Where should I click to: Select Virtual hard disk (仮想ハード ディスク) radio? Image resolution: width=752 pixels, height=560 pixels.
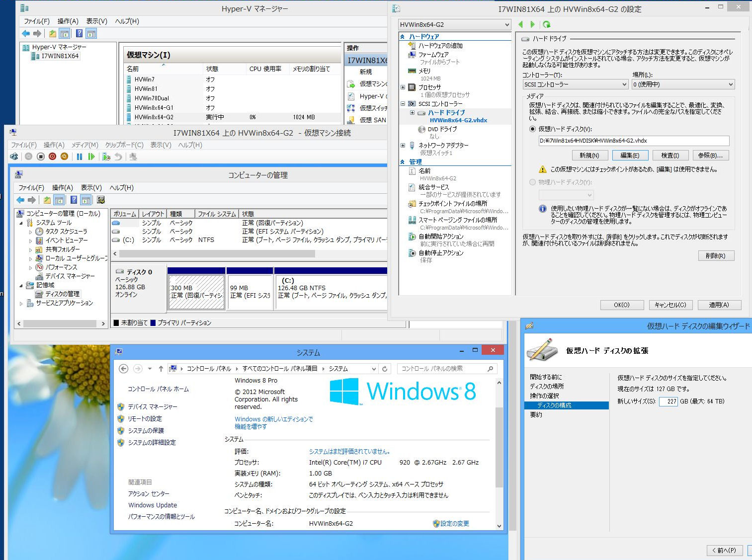[x=533, y=129]
